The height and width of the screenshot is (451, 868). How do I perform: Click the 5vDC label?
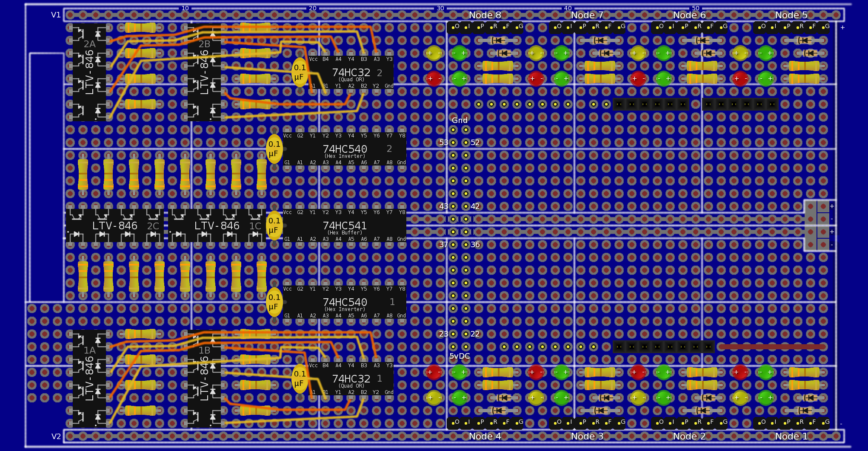pyautogui.click(x=460, y=356)
